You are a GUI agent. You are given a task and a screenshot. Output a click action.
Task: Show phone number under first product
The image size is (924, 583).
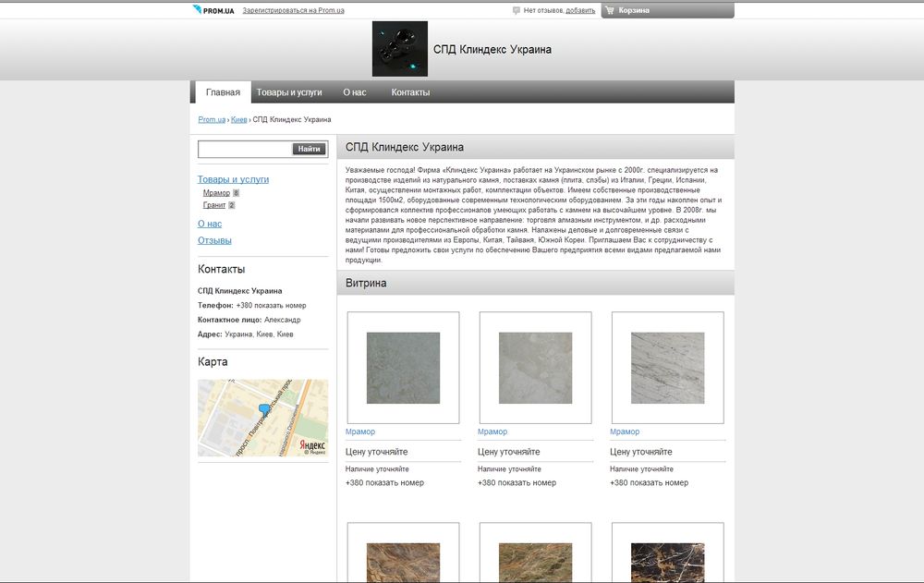point(384,483)
